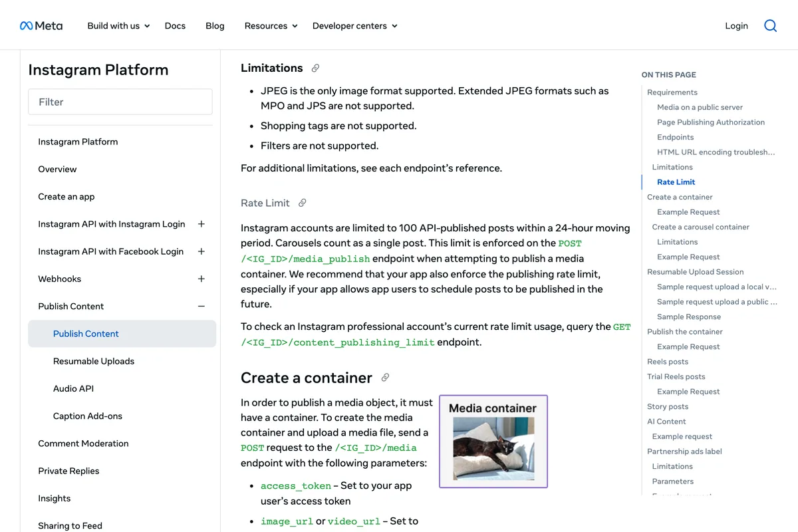
Task: Expand Instagram API with Instagram Login section
Action: (x=201, y=224)
